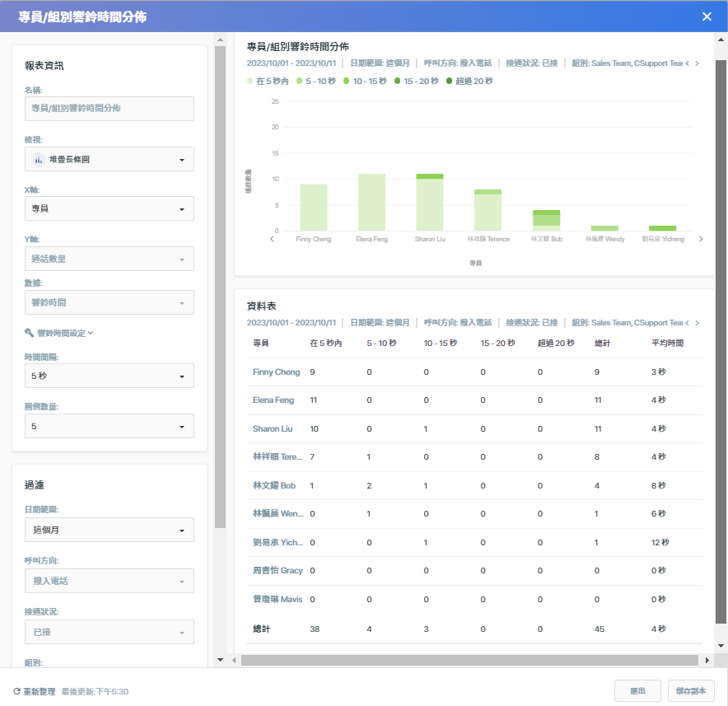Open the 時間間隔 5秒 dropdown

pyautogui.click(x=109, y=376)
